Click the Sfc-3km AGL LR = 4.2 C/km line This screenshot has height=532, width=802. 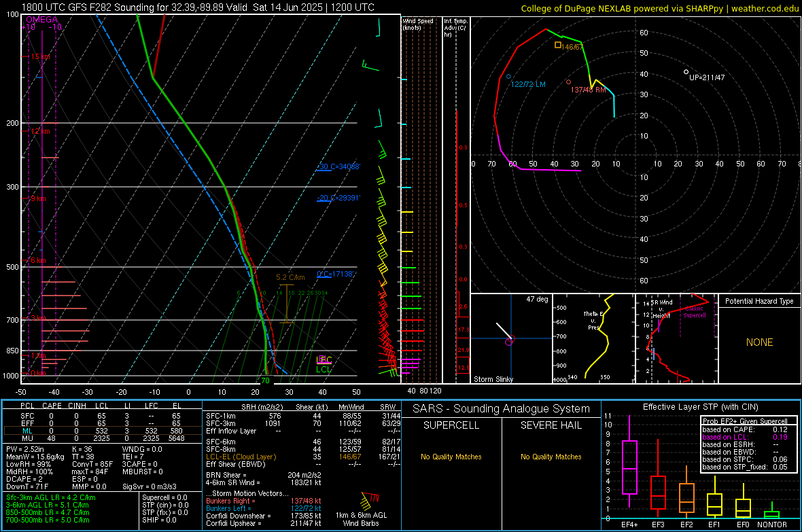point(51,497)
